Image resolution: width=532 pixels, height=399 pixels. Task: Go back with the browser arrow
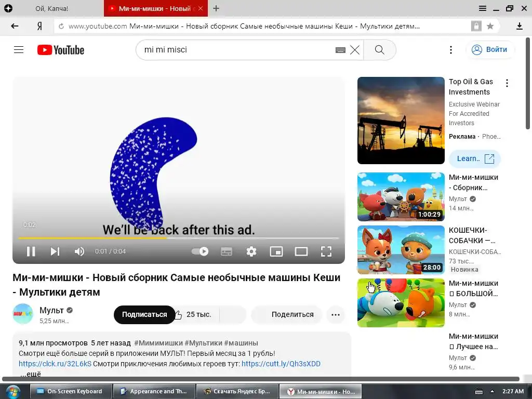point(15,26)
